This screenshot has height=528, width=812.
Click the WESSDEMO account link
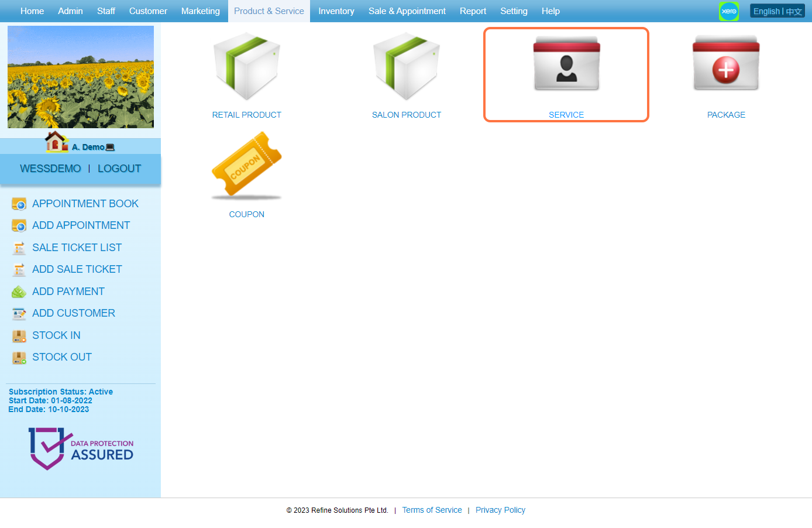click(50, 169)
